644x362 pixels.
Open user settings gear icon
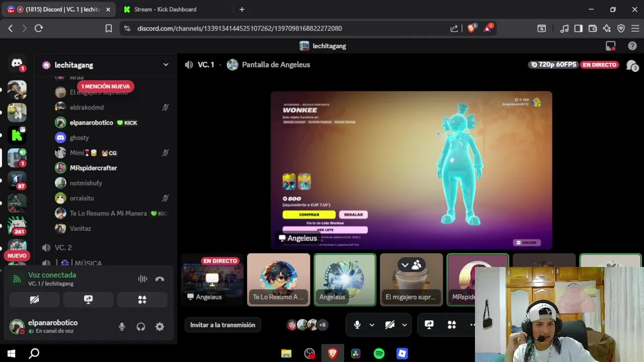coord(159,327)
